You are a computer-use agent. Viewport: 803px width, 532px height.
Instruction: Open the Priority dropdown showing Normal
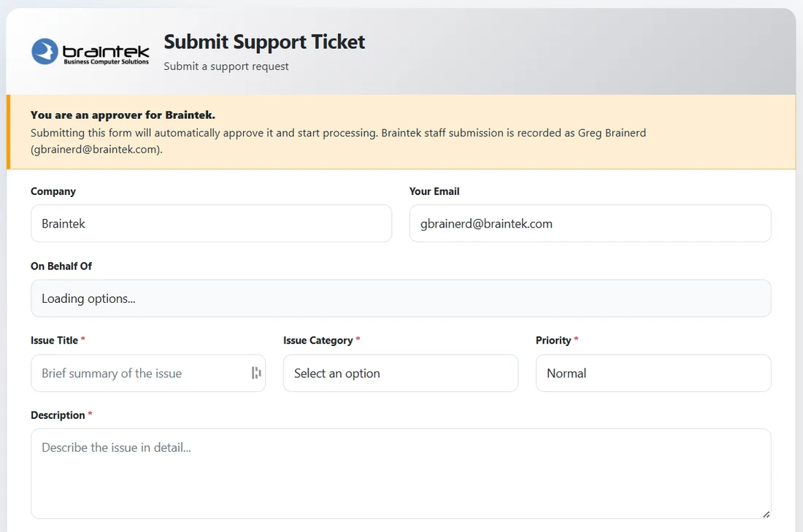point(653,373)
